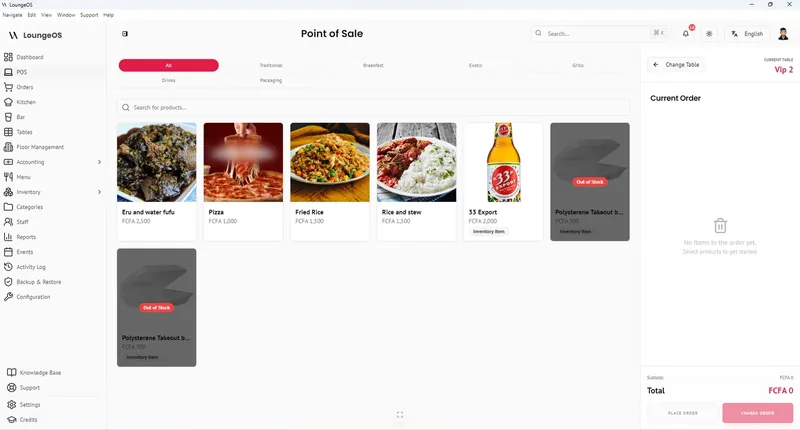Click the Charge Order button
The image size is (800, 430).
(x=758, y=413)
